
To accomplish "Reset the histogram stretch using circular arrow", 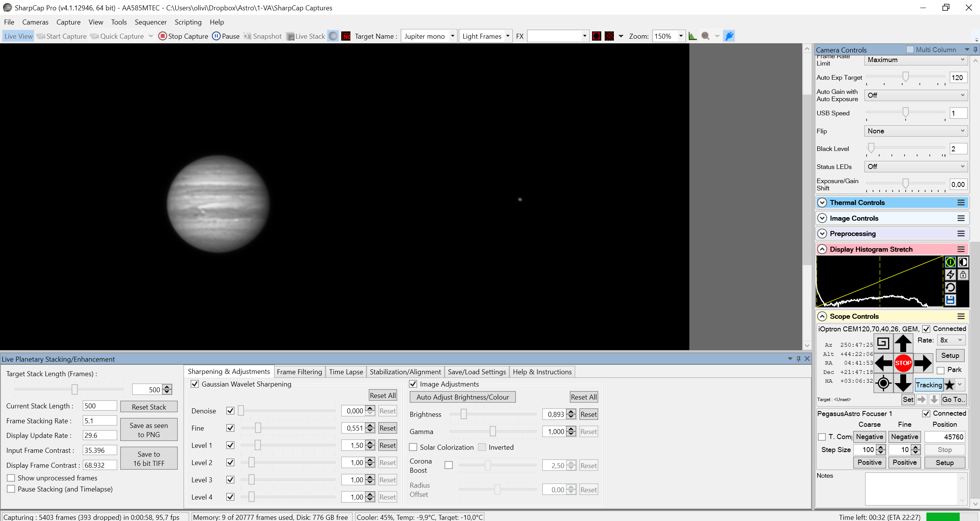I will point(950,287).
